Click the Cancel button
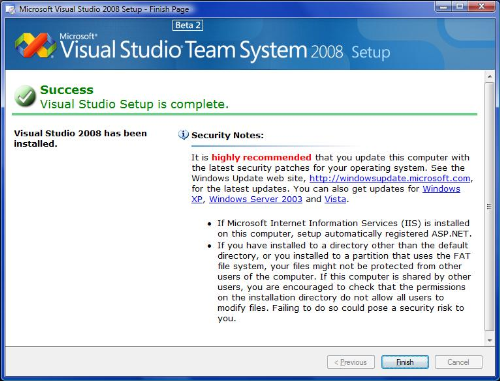This screenshot has width=500, height=381. [x=458, y=362]
